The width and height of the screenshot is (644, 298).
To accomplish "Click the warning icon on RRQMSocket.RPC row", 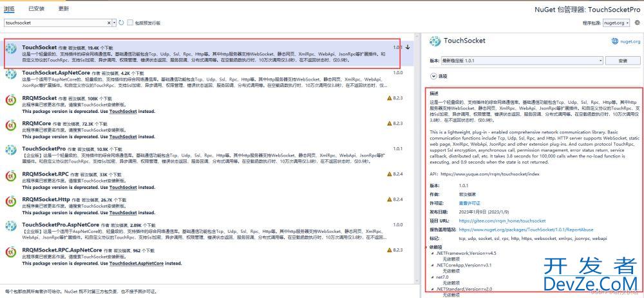I will point(390,174).
